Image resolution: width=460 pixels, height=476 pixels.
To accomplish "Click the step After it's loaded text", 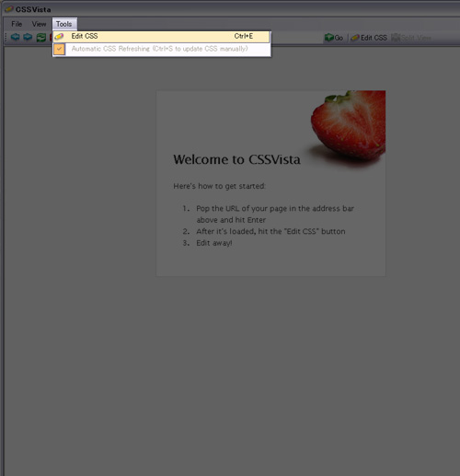I will coord(270,231).
